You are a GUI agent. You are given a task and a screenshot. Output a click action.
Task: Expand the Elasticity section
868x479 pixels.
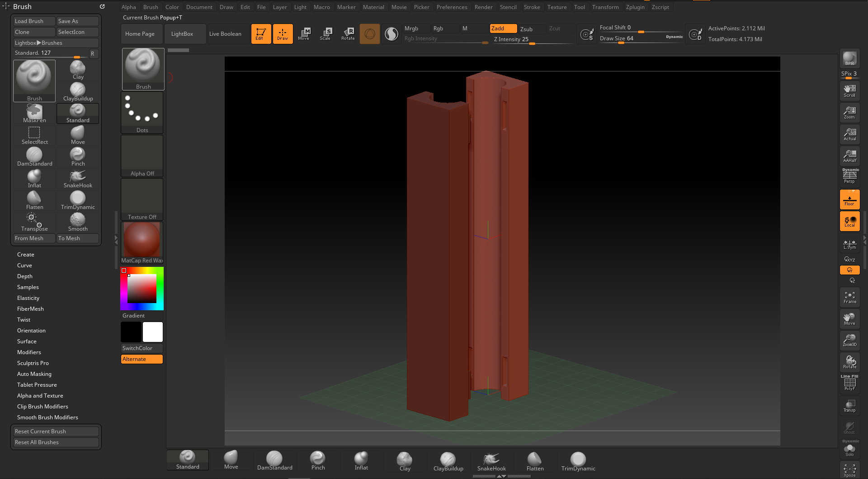28,298
